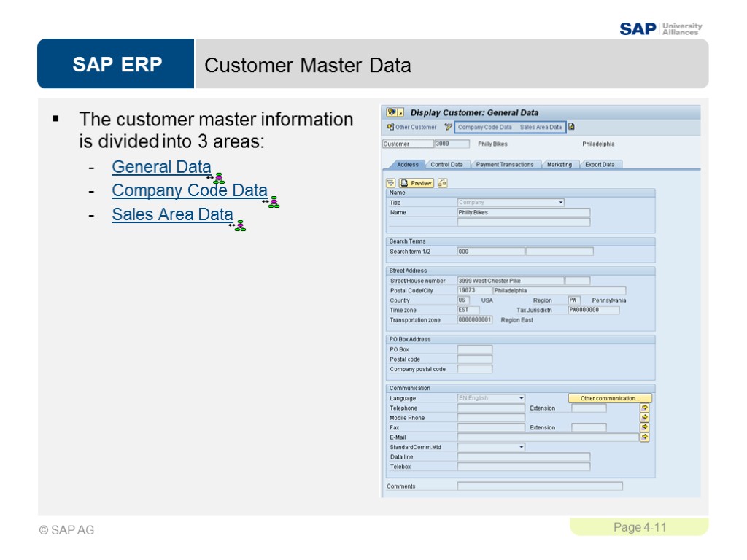747x560 pixels.
Task: Select the pencil display/change icon
Action: click(447, 127)
